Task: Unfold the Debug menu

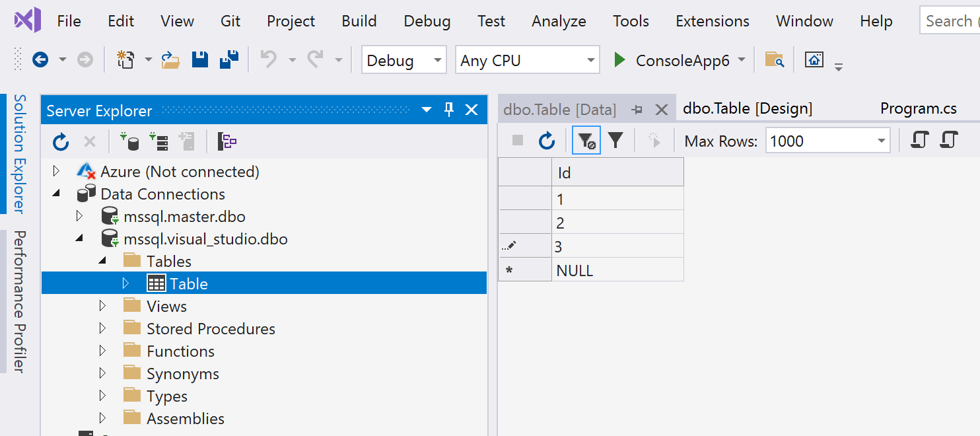Action: (x=427, y=20)
